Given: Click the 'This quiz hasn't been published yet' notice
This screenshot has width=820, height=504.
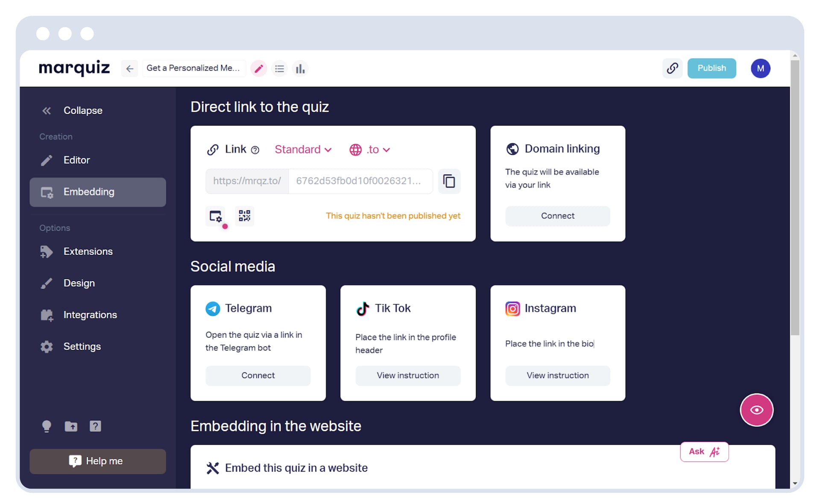Looking at the screenshot, I should click(393, 216).
